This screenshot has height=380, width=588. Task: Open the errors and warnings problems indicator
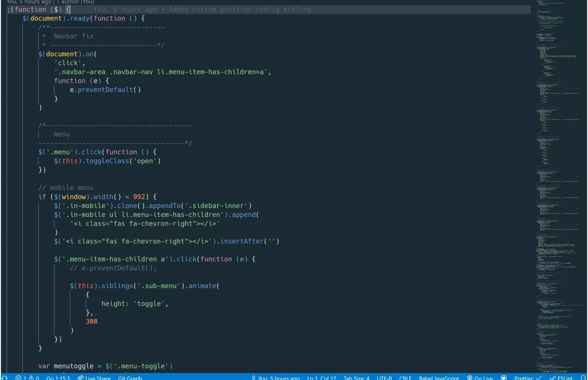coord(27,378)
